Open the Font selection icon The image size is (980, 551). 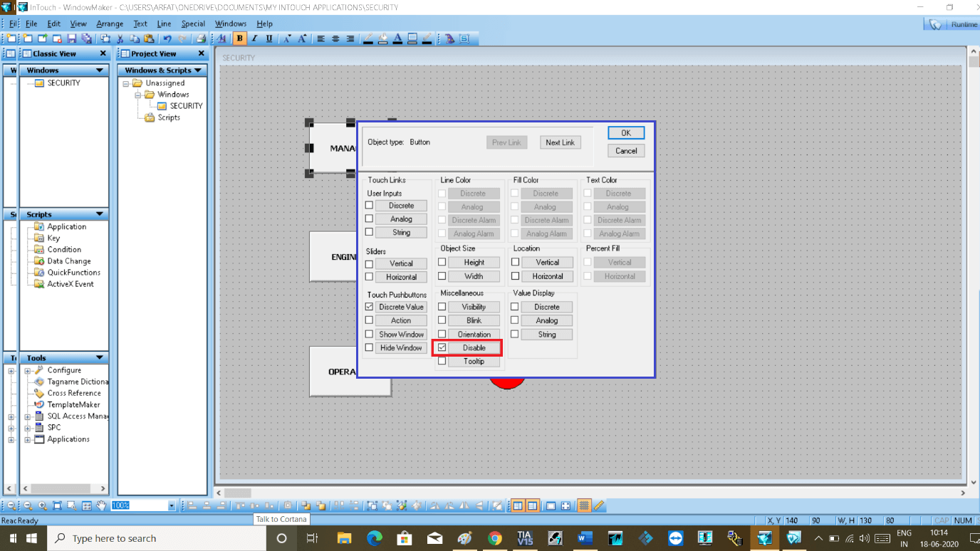[x=221, y=38]
